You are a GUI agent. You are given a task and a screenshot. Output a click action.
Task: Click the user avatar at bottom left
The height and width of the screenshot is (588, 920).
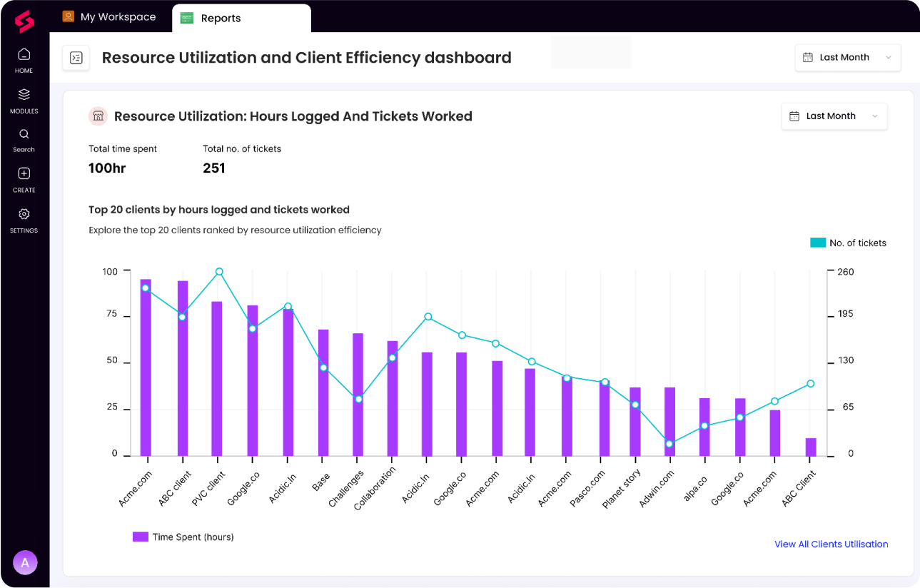point(25,562)
